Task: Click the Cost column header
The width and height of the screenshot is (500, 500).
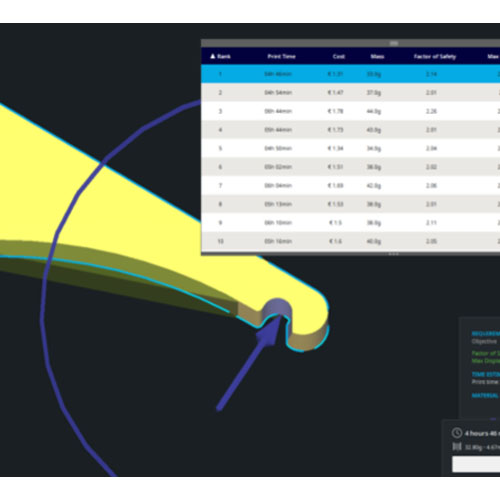Action: (x=338, y=56)
